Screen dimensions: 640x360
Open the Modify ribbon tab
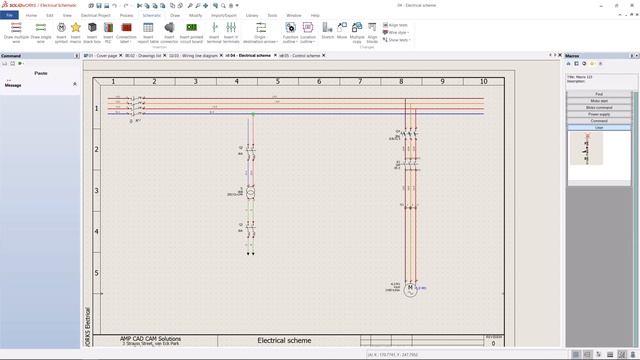point(196,15)
